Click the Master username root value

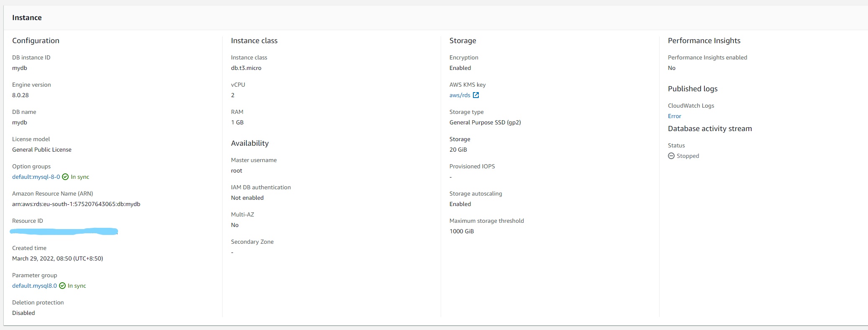[236, 170]
